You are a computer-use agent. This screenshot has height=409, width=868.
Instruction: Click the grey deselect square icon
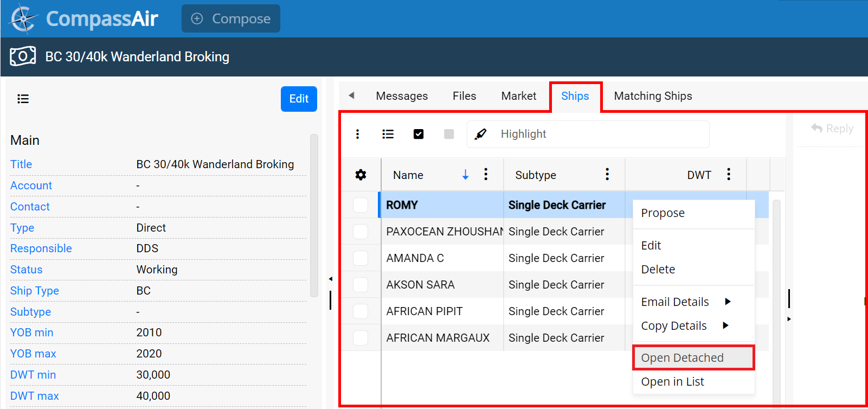(449, 134)
